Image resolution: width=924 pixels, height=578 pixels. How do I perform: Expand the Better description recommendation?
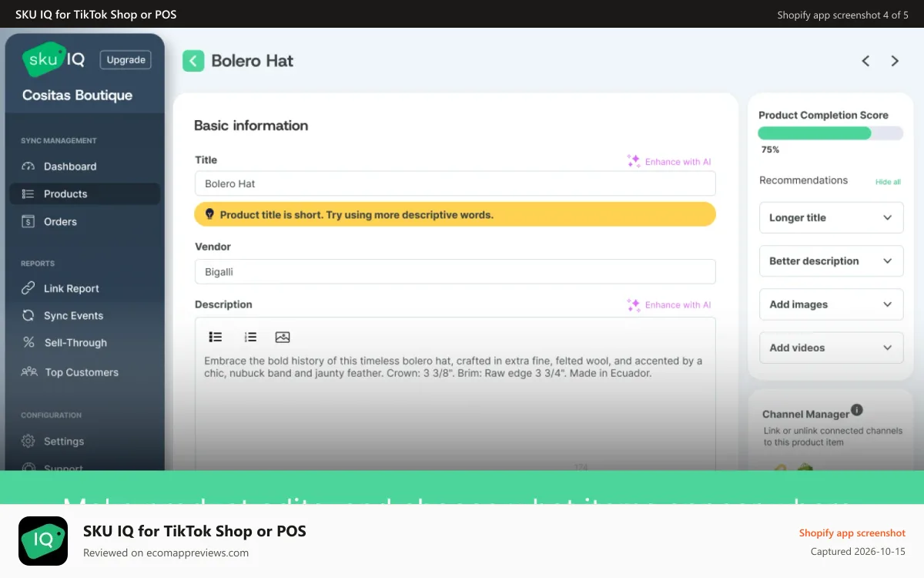point(831,260)
